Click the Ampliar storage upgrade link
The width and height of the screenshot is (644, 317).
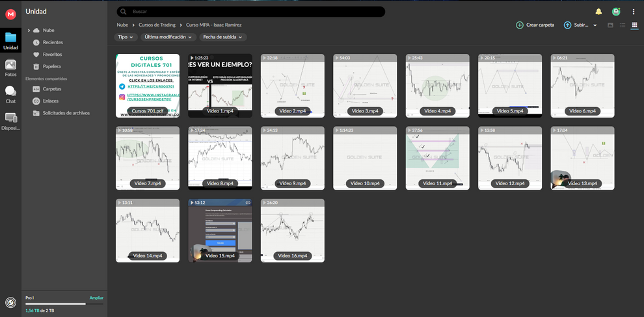[96, 298]
